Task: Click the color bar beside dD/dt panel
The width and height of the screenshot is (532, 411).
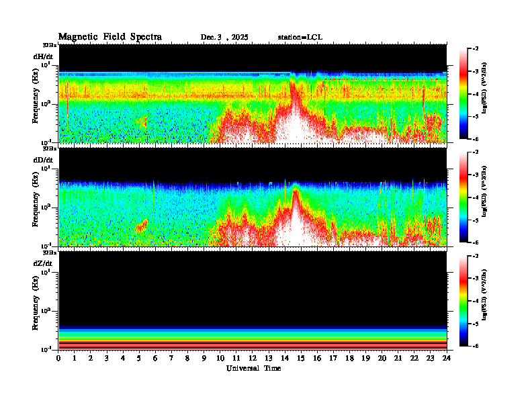Action: click(x=463, y=197)
